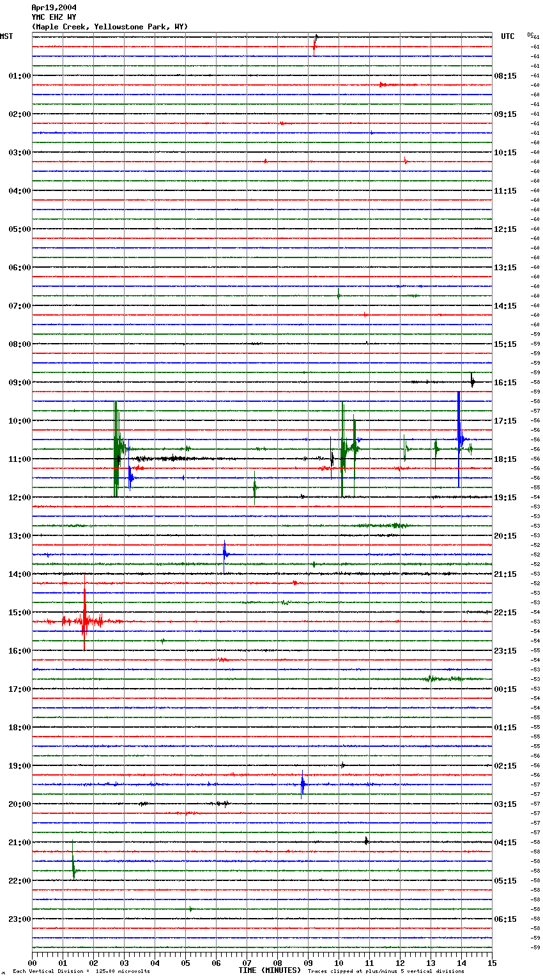Image resolution: width=543 pixels, height=980 pixels.
Task: Select the MST time label '15:00'
Action: coord(20,613)
